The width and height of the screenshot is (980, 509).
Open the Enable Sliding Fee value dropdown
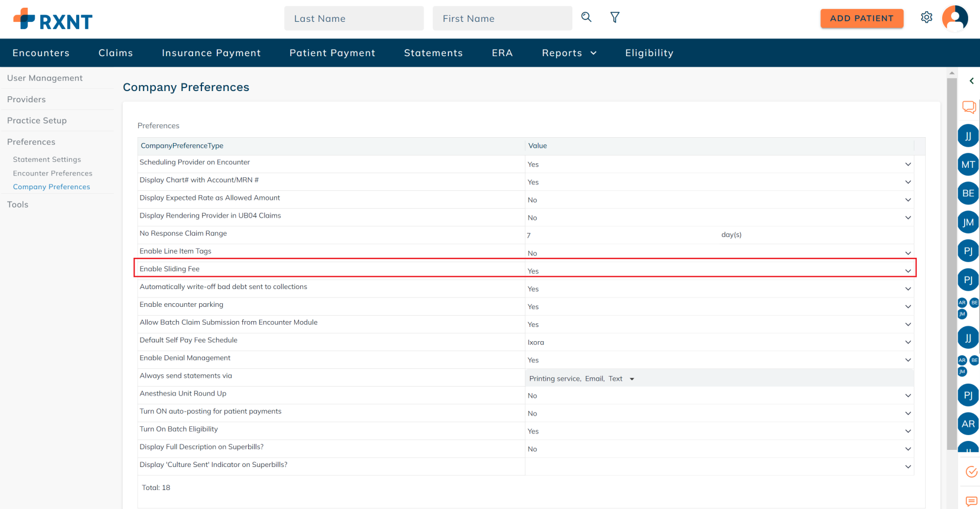click(907, 271)
